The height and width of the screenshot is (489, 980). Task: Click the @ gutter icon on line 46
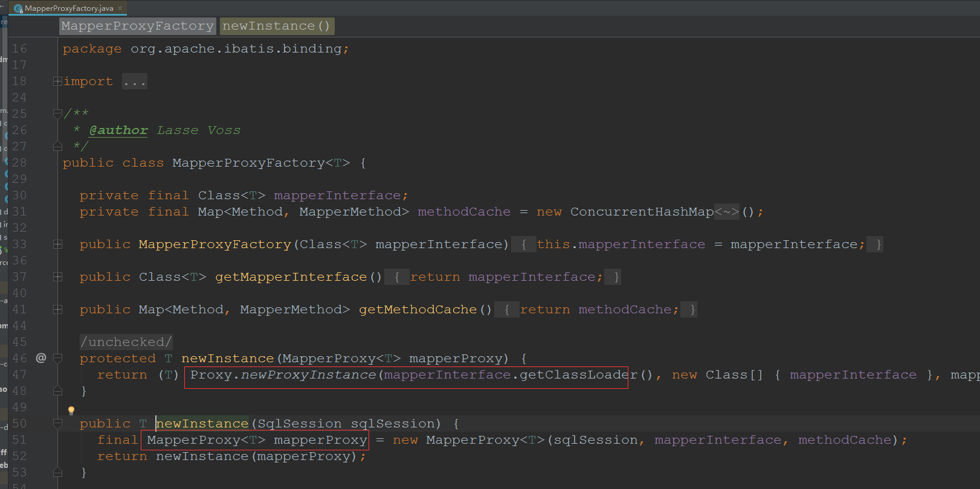[x=41, y=358]
